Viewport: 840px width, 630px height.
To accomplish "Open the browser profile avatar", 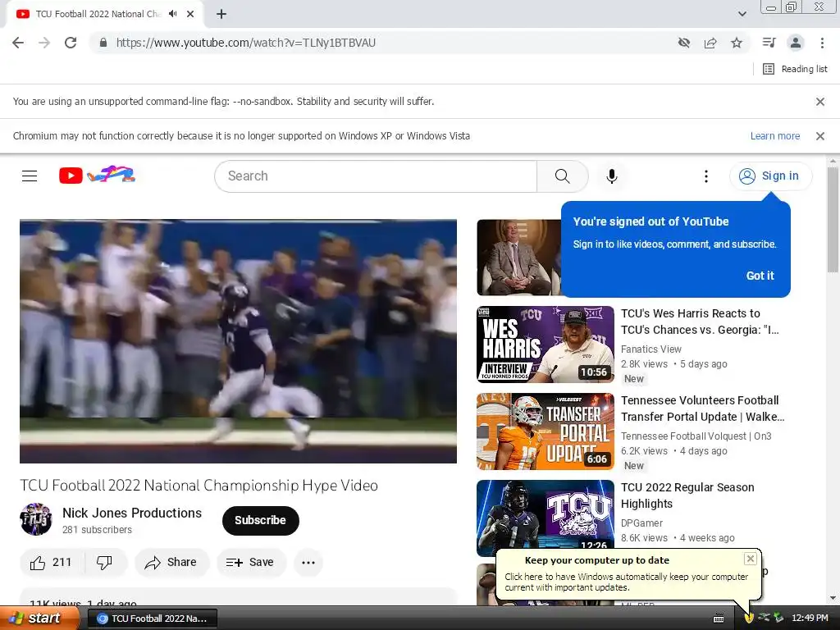I will [796, 43].
